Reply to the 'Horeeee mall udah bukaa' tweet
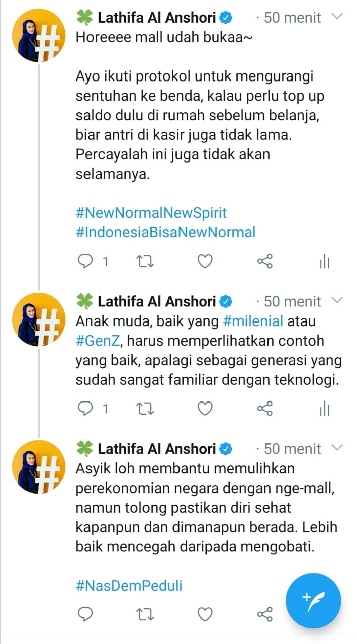357x644 pixels. coord(86,262)
